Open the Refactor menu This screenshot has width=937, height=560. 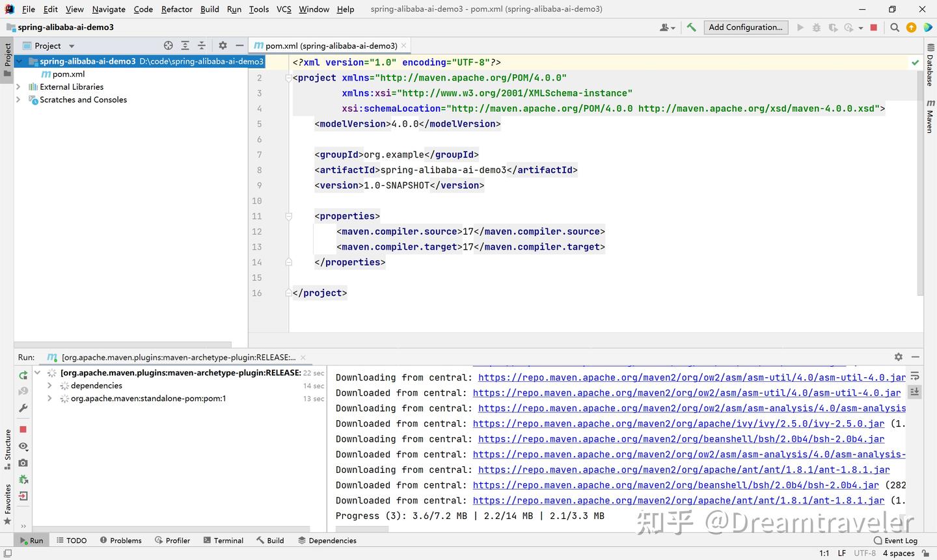coord(176,9)
